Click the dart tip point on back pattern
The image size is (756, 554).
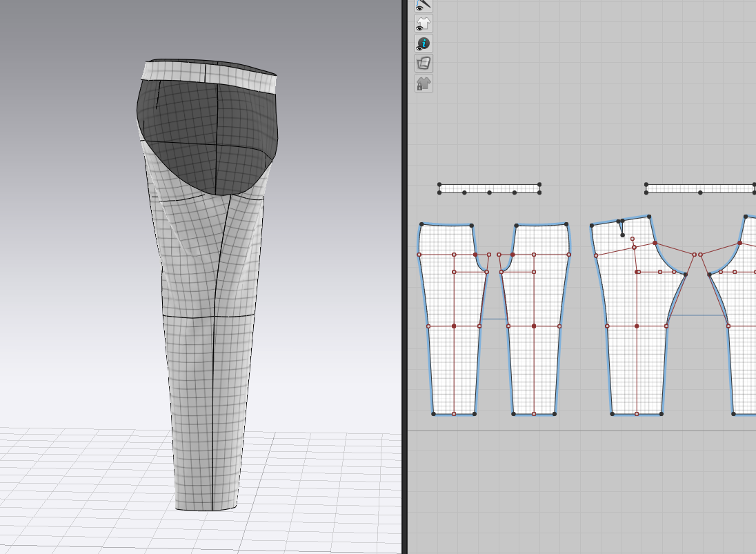(622, 235)
